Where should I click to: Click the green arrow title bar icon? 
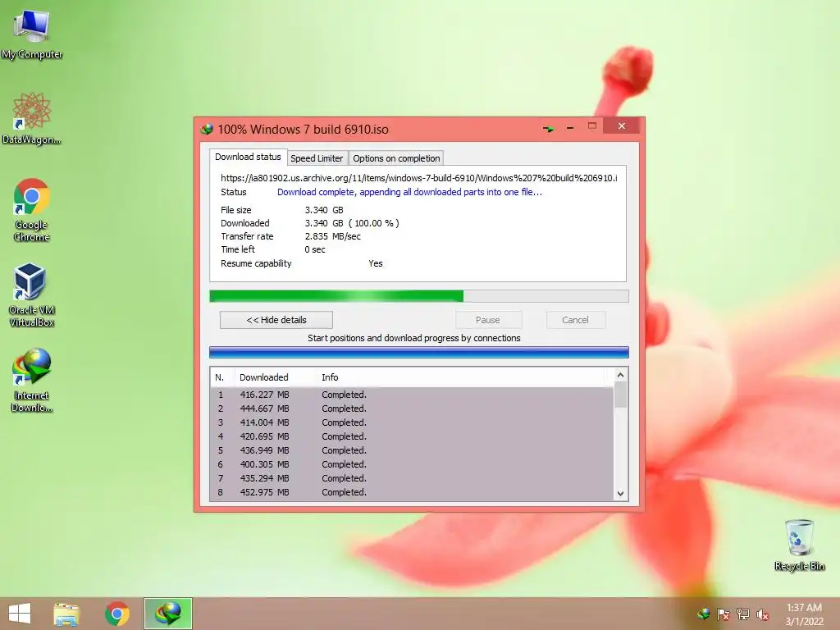(x=548, y=129)
